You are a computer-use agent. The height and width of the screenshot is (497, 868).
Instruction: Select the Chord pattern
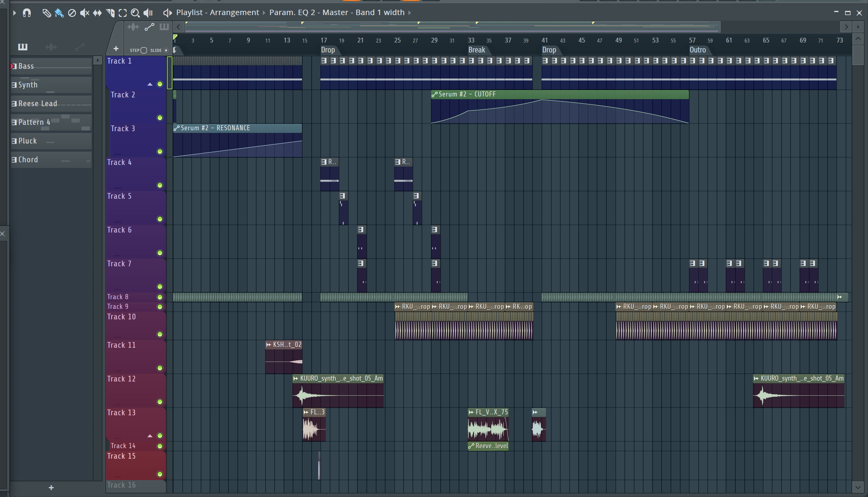51,160
